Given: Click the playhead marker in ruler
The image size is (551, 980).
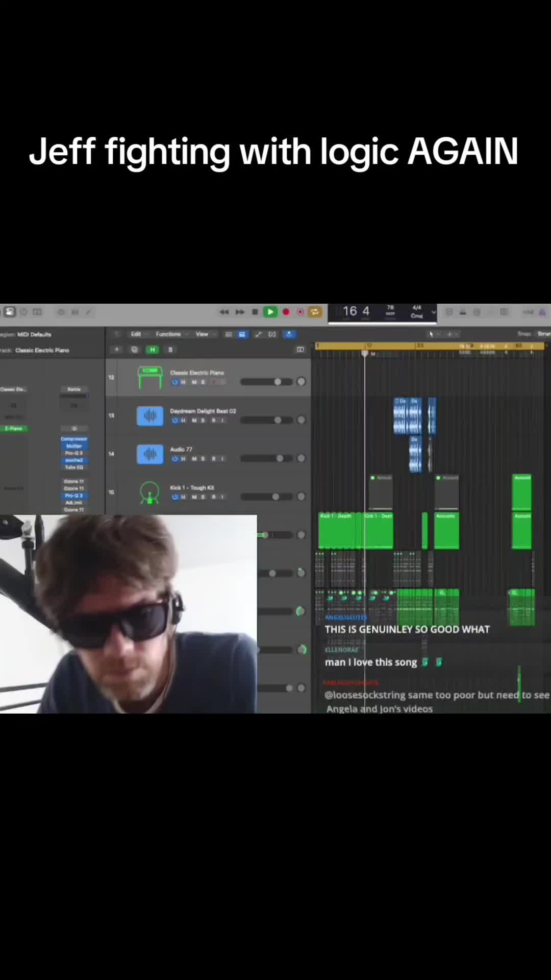Looking at the screenshot, I should (365, 353).
